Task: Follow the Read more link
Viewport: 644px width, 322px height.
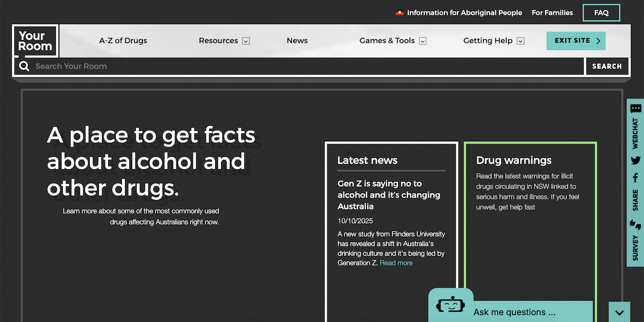Action: [x=396, y=263]
